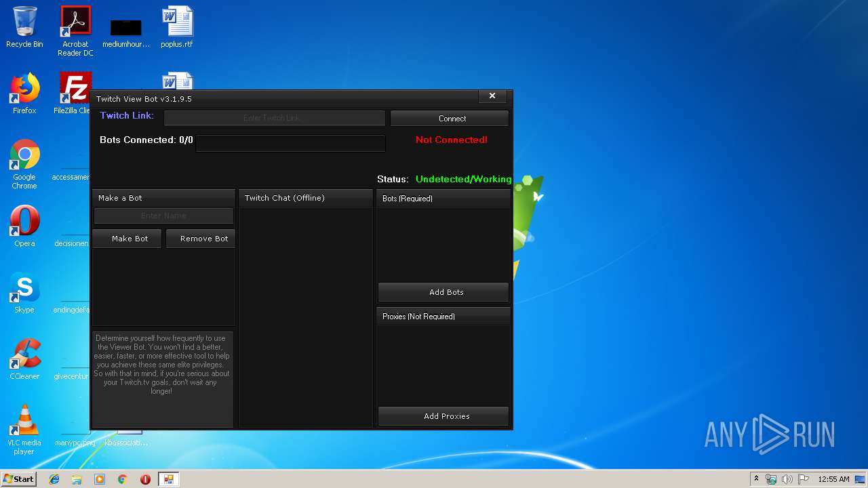The image size is (868, 488).
Task: Click the Proxies (Not Required) list area
Action: [x=443, y=365]
